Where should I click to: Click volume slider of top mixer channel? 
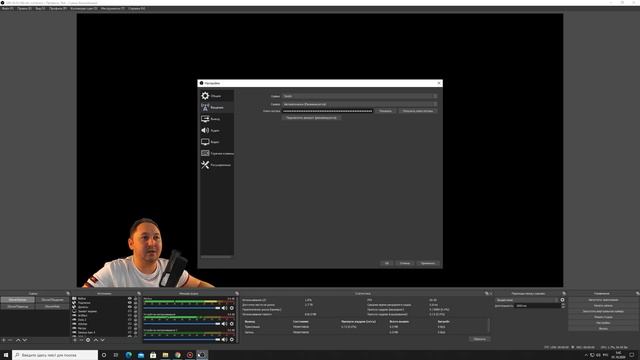(182, 308)
